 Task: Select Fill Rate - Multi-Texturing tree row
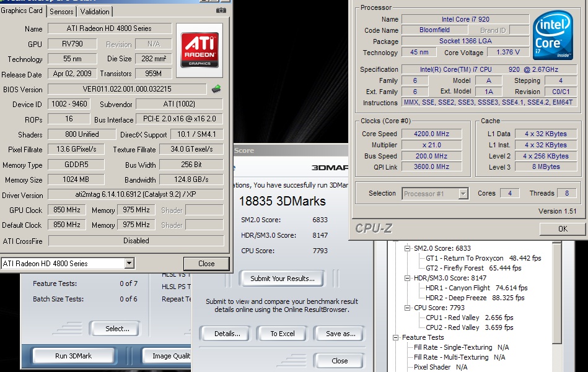[459, 357]
